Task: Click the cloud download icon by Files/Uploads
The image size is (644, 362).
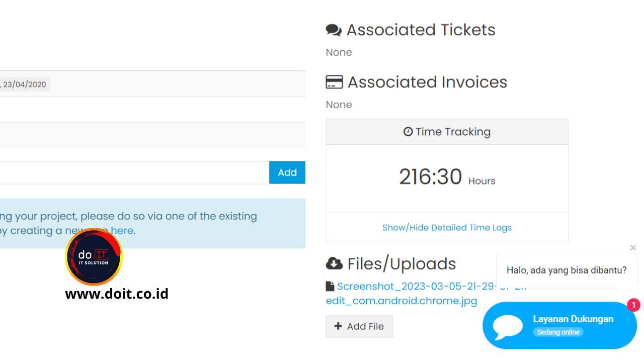Action: (x=334, y=263)
